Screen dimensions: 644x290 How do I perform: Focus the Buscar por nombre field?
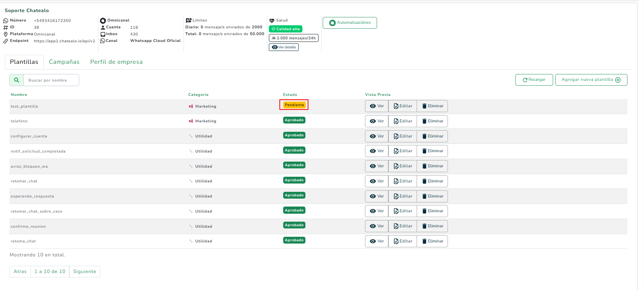click(x=51, y=80)
